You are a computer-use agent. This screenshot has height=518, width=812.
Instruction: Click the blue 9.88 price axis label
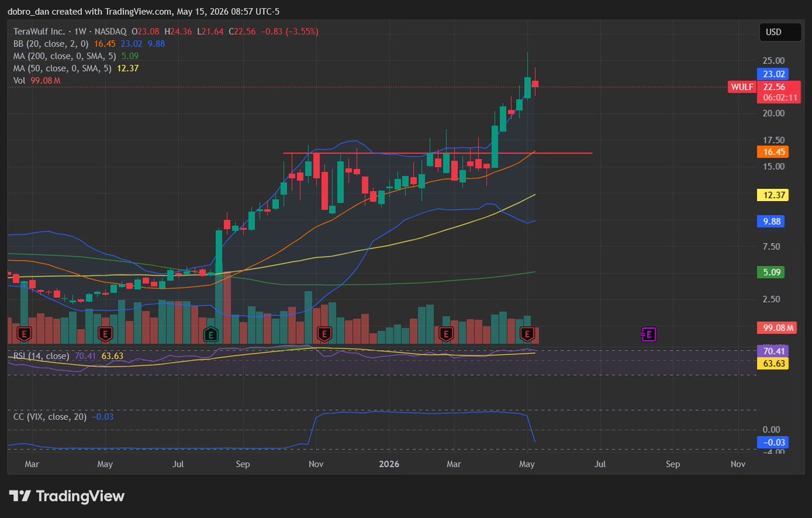pyautogui.click(x=771, y=221)
